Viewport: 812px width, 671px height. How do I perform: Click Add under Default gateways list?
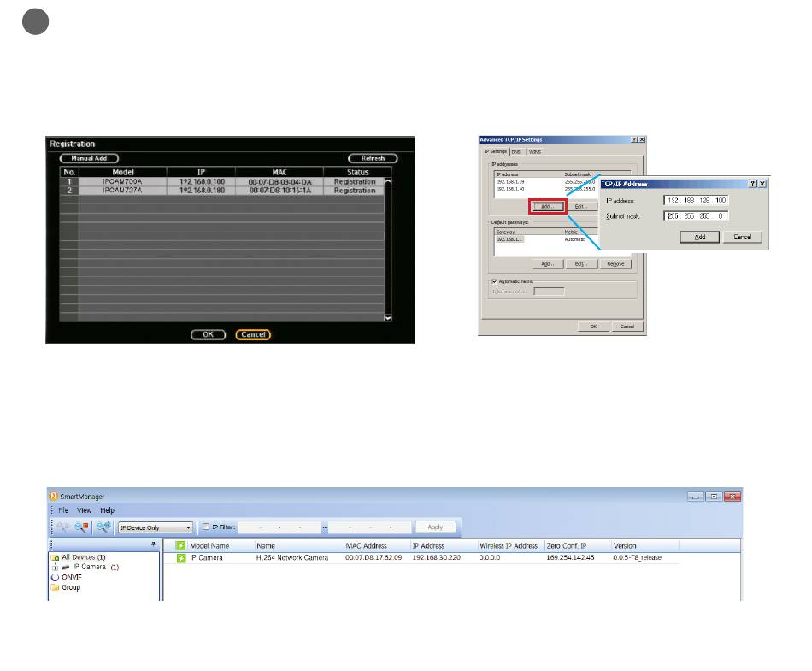pos(548,264)
